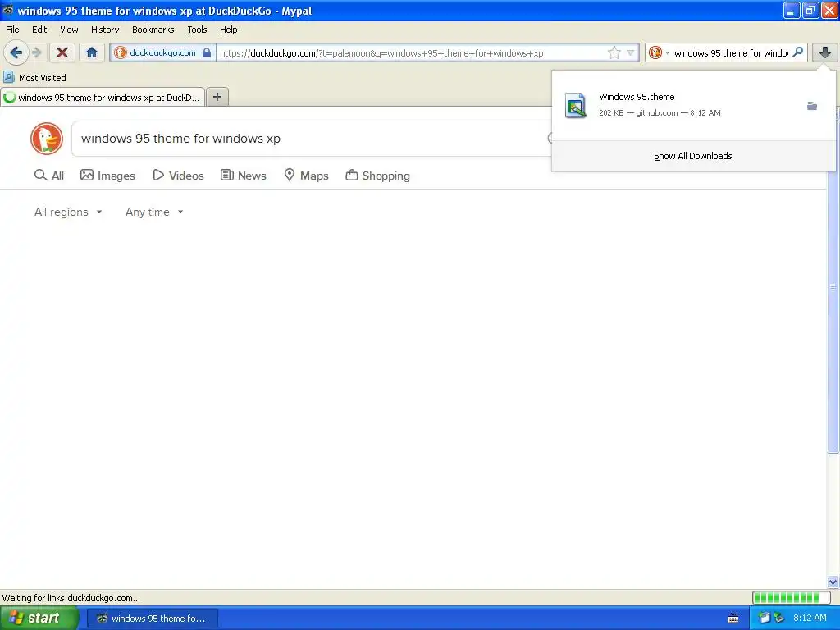Open the Edit menu
The width and height of the screenshot is (840, 630).
(x=39, y=30)
